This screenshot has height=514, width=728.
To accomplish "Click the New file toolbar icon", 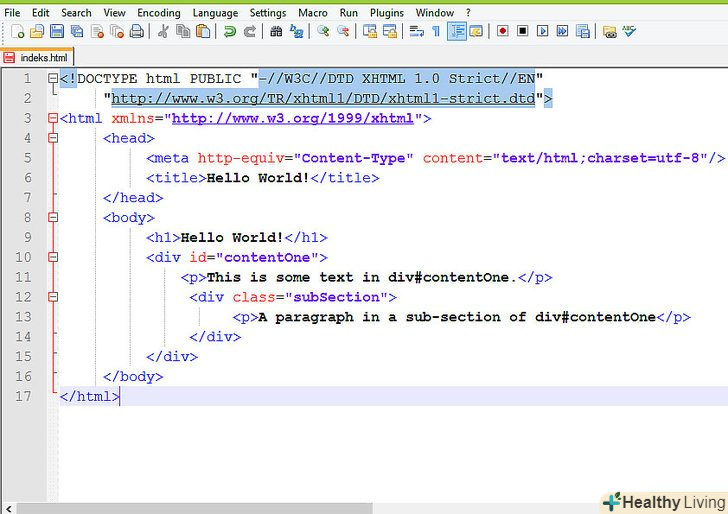I will point(17,32).
